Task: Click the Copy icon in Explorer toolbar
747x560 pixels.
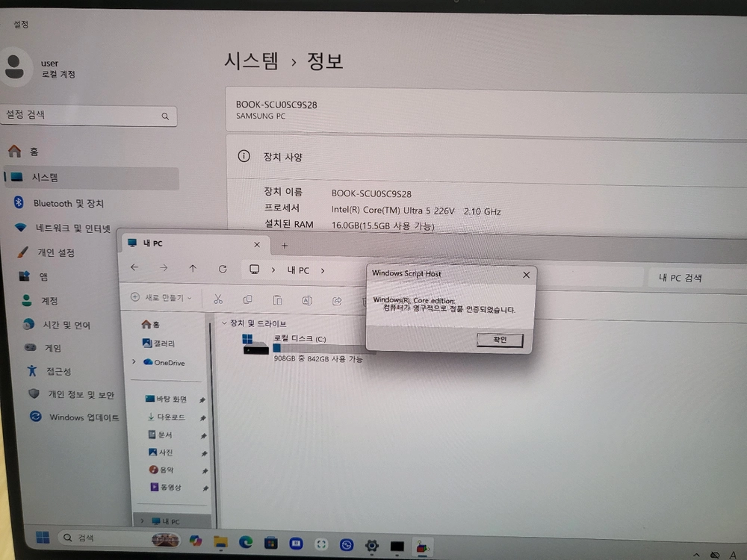Action: point(248,299)
